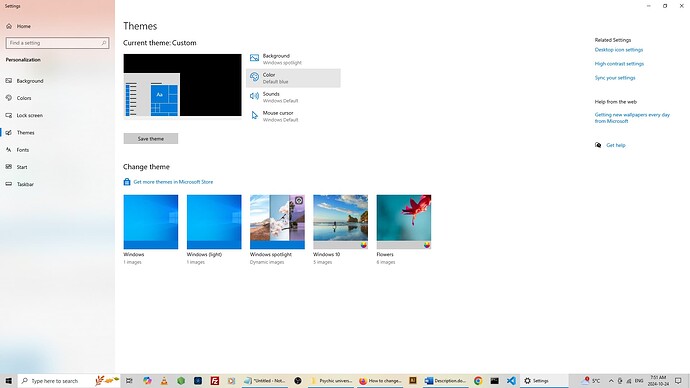
Task: Click the Settings taskbar button
Action: click(544, 381)
